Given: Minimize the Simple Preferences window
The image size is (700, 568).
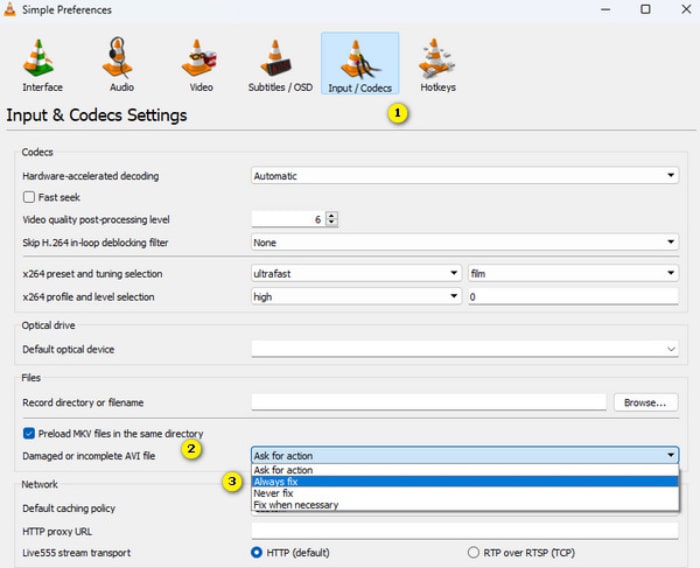Looking at the screenshot, I should [605, 9].
